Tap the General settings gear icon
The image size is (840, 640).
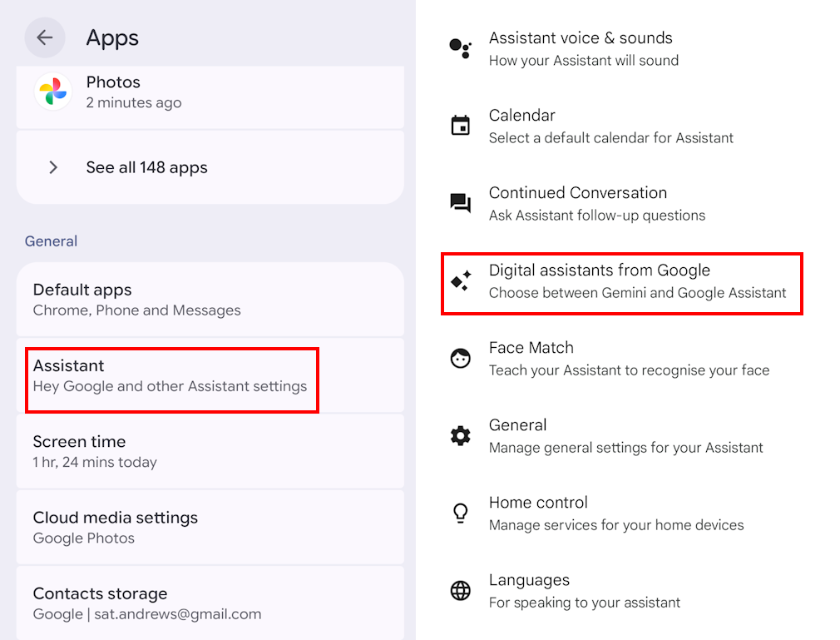[460, 435]
